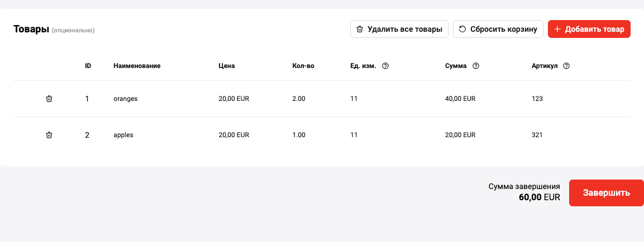Click the reset arrow icon in Сбросить корзину
This screenshot has width=644, height=242.
pyautogui.click(x=462, y=29)
